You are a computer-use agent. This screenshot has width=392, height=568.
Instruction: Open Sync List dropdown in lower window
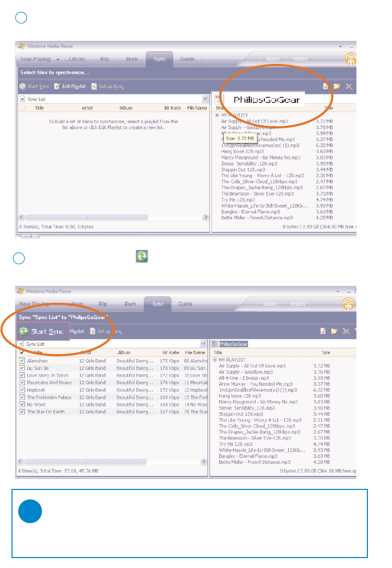(x=204, y=344)
